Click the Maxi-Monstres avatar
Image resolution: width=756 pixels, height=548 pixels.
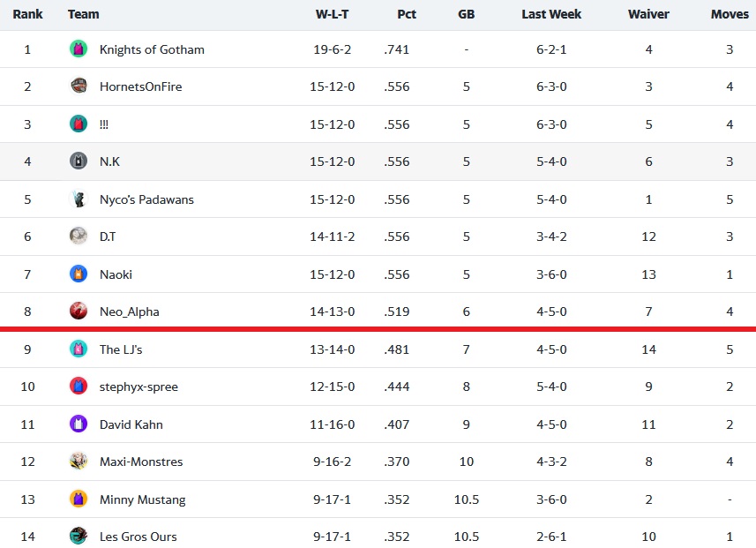point(79,462)
